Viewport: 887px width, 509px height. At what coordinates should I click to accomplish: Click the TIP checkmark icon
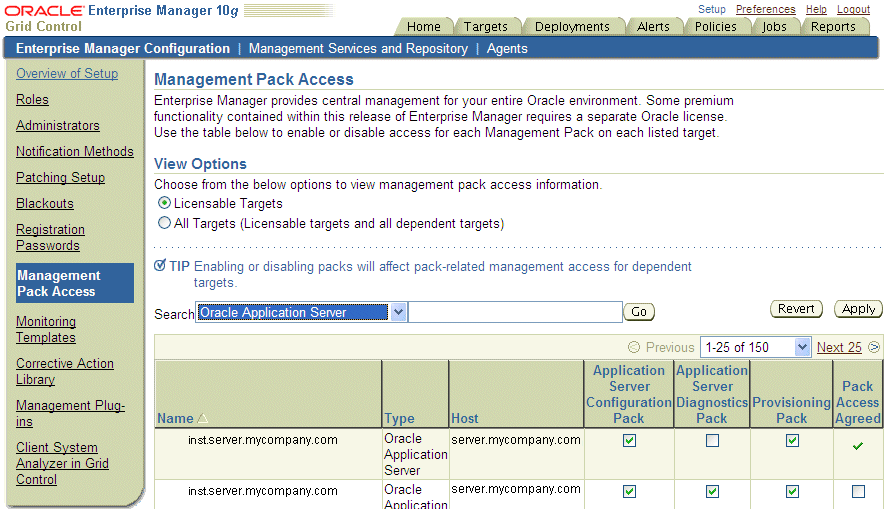pos(160,265)
